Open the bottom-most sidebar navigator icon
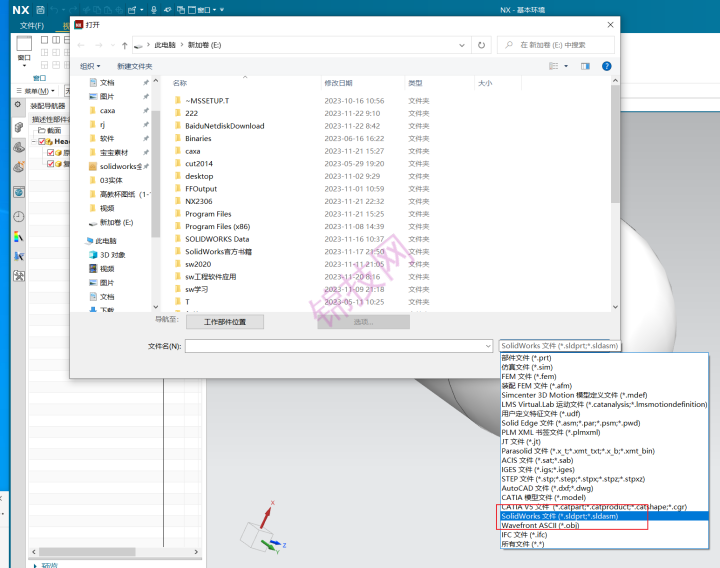This screenshot has width=720, height=568. point(19,276)
